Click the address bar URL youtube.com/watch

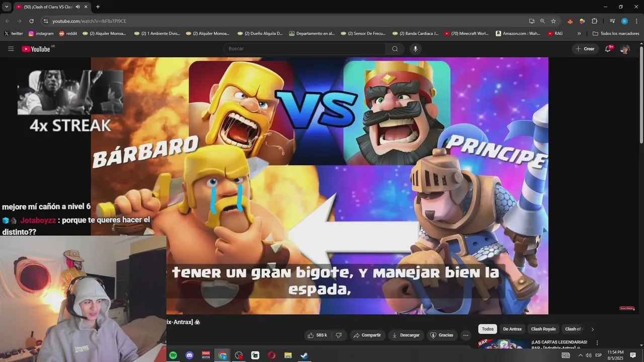pyautogui.click(x=89, y=21)
